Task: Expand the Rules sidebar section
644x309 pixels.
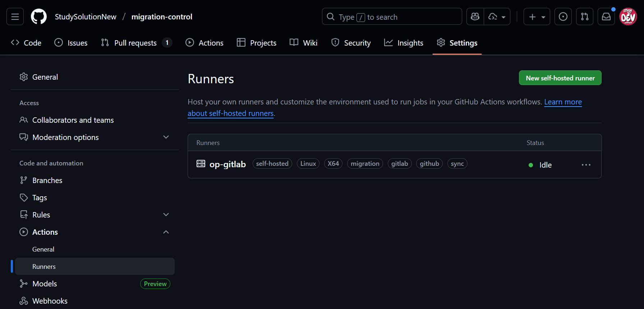Action: [x=166, y=215]
